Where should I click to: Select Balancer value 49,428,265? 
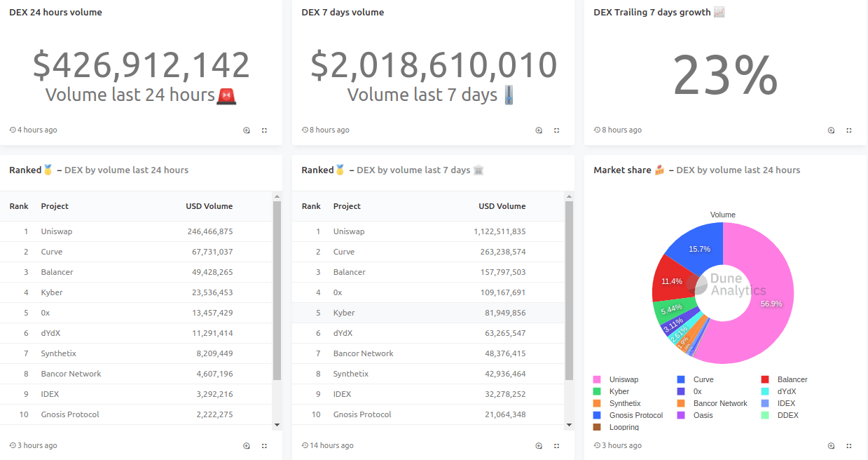click(x=212, y=272)
